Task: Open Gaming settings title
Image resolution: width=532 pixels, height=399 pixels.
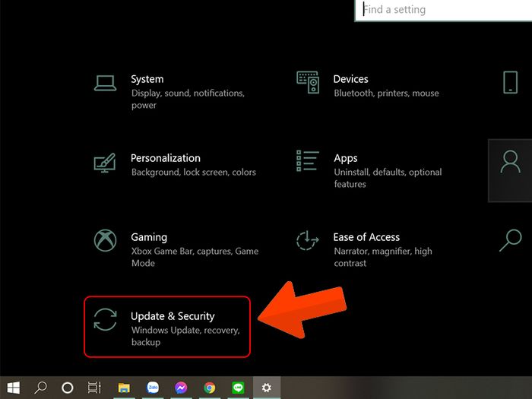Action: [149, 237]
